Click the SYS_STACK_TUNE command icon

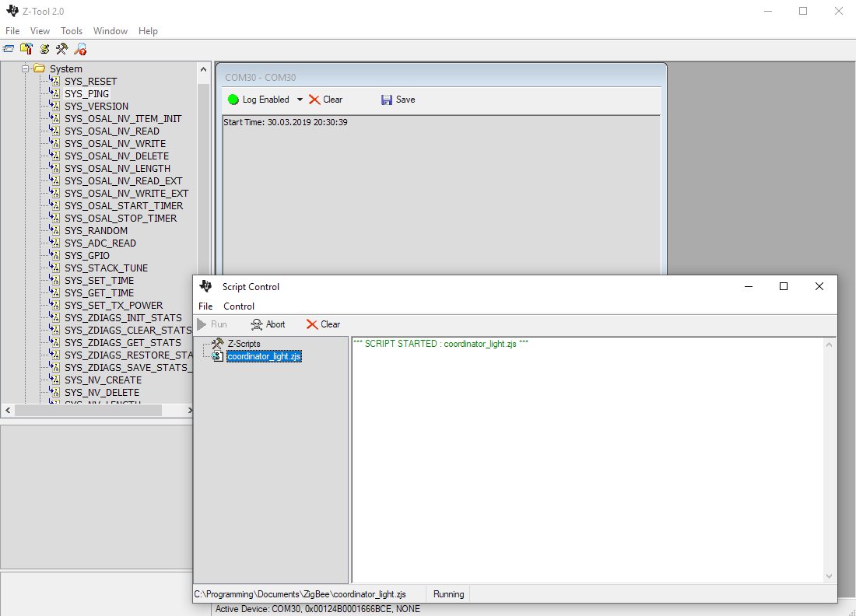(54, 268)
